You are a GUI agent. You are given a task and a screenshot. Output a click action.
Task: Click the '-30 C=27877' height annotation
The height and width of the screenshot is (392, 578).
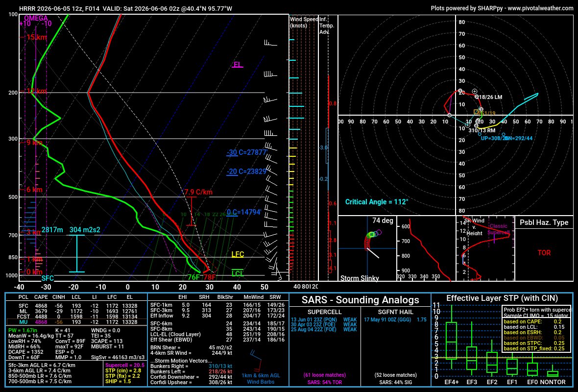click(x=246, y=152)
